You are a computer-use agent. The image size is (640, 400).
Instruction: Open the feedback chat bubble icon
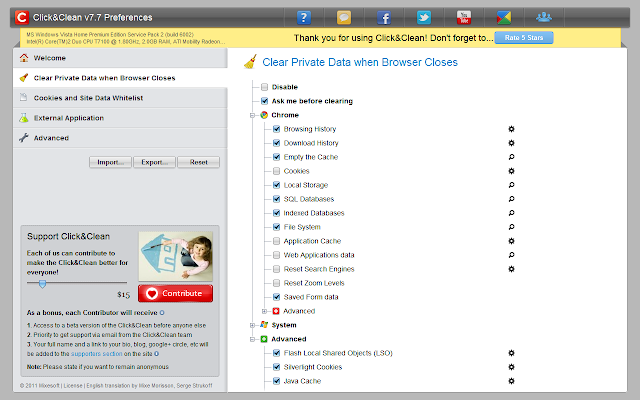344,18
